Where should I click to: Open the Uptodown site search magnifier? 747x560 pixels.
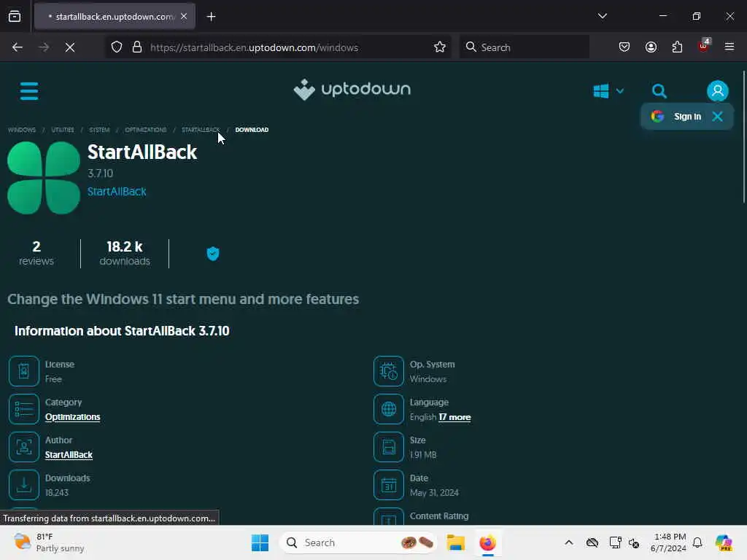coord(659,90)
